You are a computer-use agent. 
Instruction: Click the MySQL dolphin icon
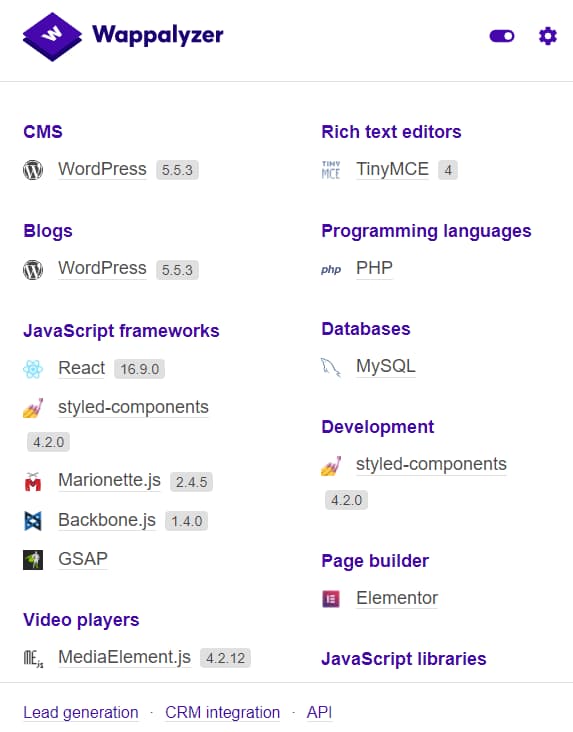331,367
